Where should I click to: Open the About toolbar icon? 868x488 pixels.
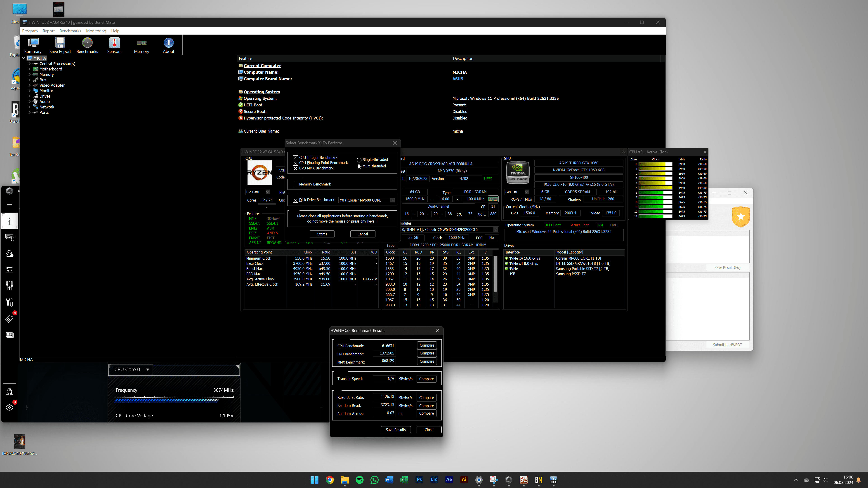[x=168, y=45]
